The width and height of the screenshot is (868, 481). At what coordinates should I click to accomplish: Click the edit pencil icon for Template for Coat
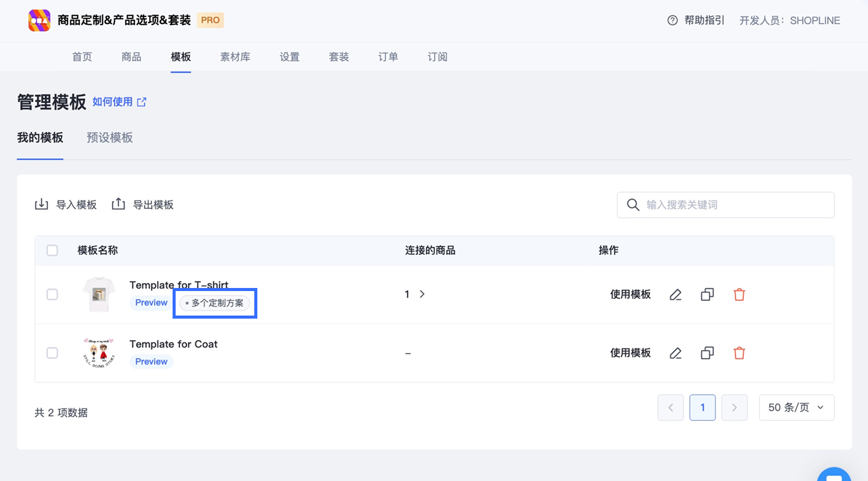coord(676,353)
